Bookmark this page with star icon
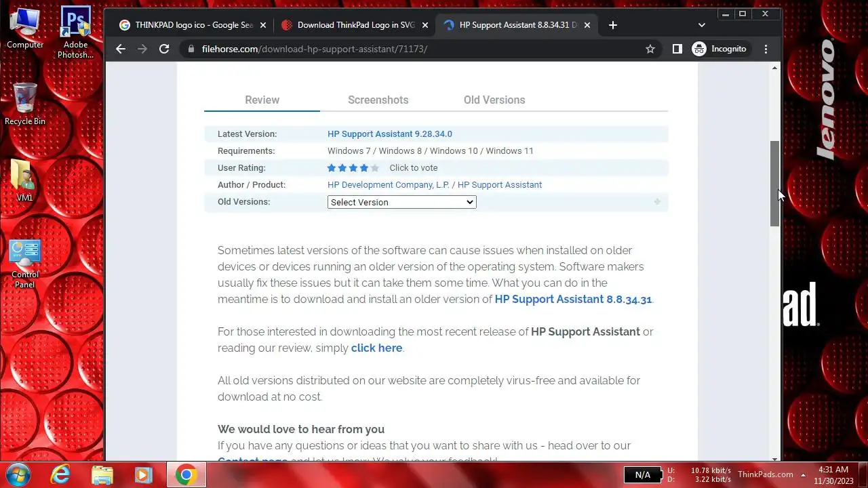Screen dimensions: 868x488 tap(650, 49)
